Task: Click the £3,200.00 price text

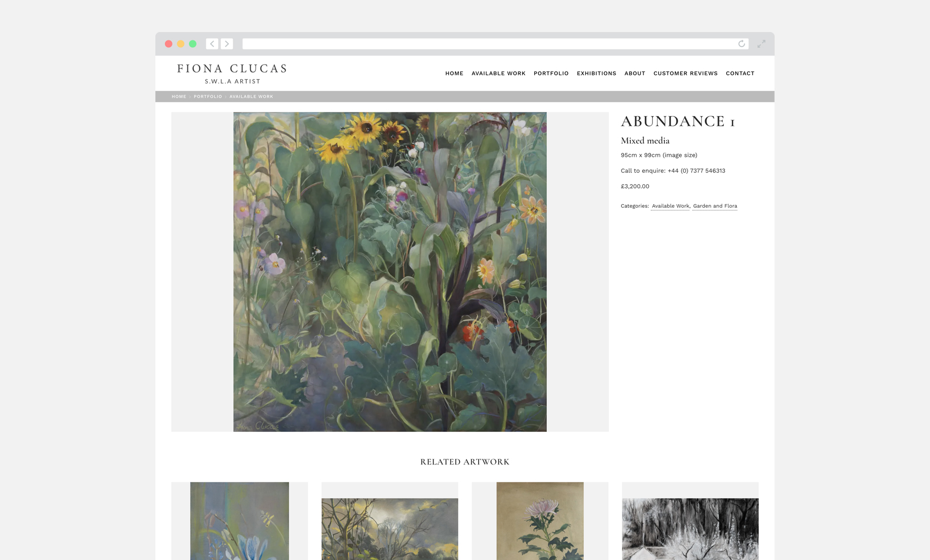Action: 635,186
